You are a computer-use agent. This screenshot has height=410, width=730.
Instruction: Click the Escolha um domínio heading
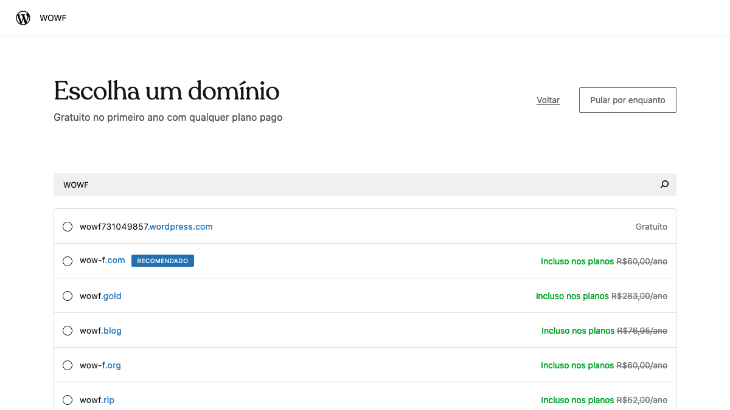pos(166,91)
